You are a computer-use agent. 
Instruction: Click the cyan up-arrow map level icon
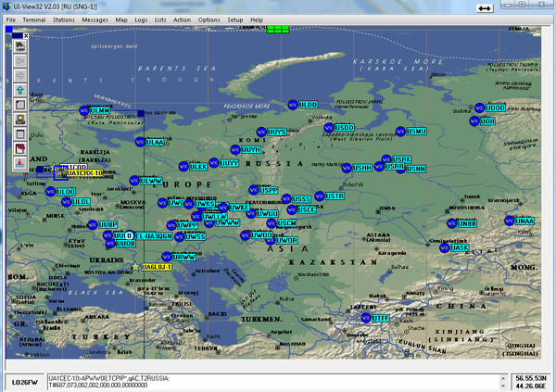click(20, 90)
